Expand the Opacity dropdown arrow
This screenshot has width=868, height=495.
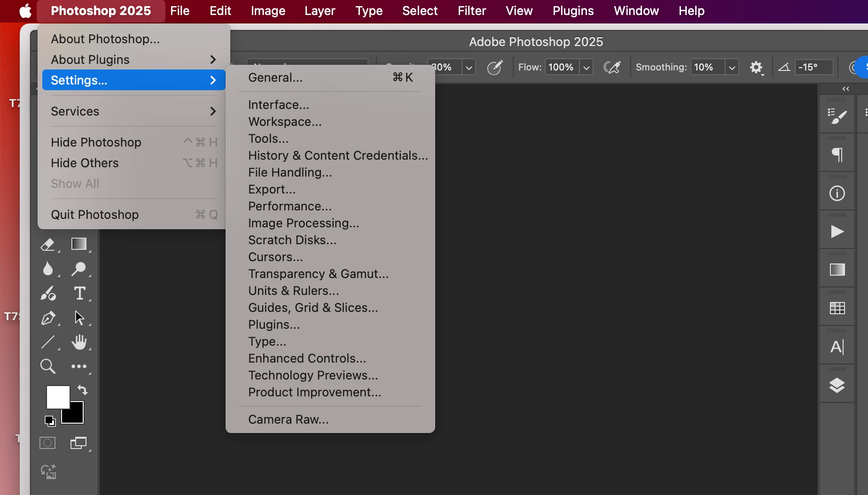[x=469, y=68]
